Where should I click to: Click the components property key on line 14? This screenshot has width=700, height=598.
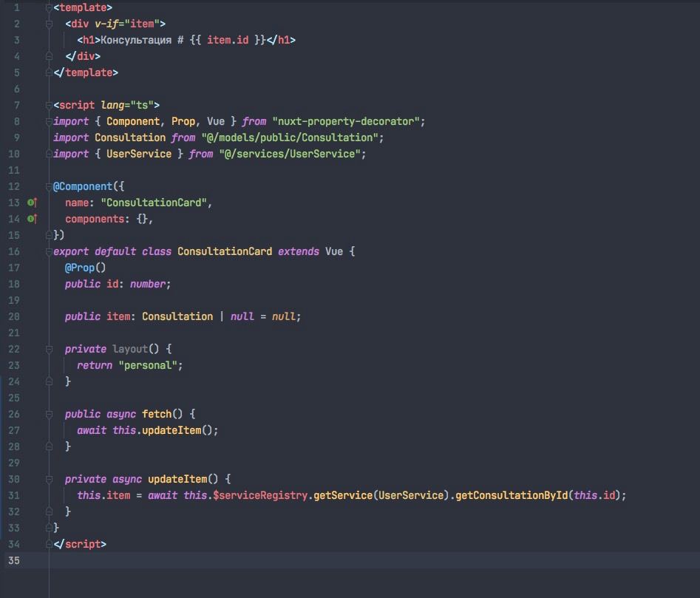(95, 219)
